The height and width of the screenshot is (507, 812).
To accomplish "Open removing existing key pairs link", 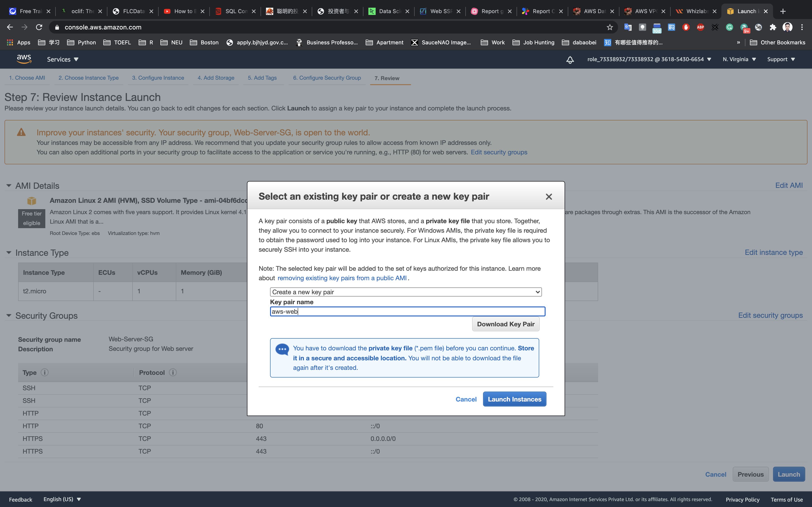I will (342, 278).
